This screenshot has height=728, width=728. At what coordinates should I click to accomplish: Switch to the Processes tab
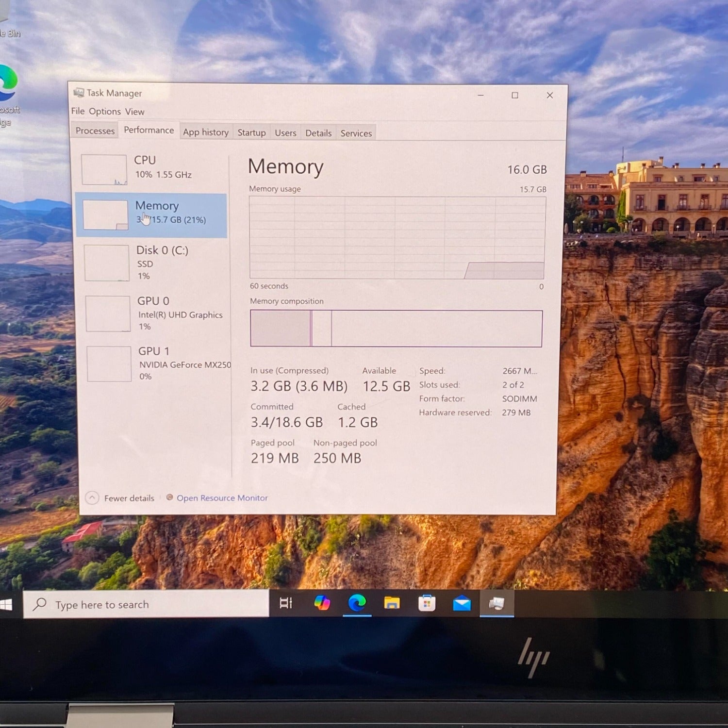(x=95, y=131)
